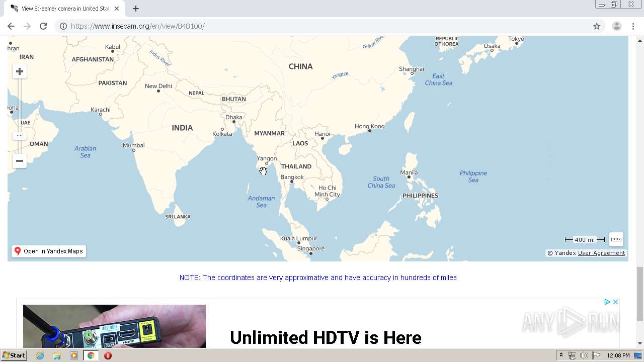Image resolution: width=644 pixels, height=362 pixels.
Task: Open volume control in system tray
Action: pos(584,355)
